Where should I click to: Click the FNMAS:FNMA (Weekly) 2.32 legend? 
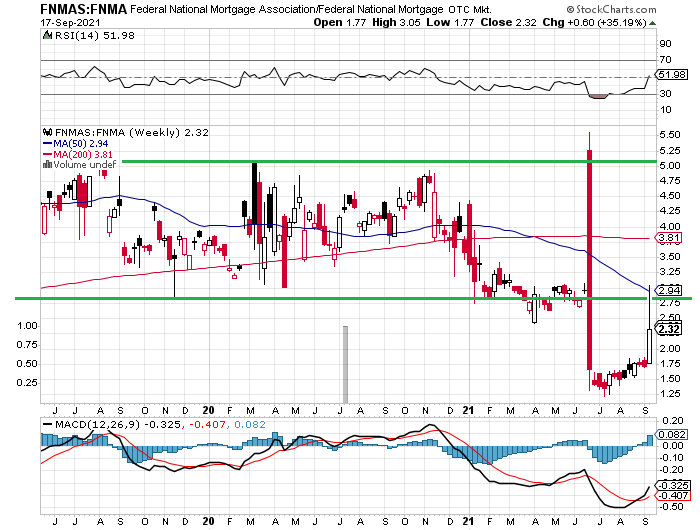131,133
